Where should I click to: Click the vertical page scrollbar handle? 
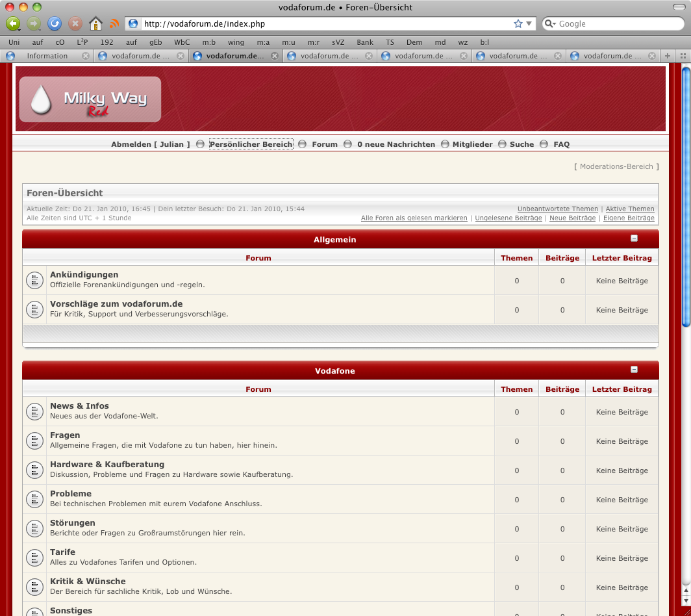pos(686,195)
